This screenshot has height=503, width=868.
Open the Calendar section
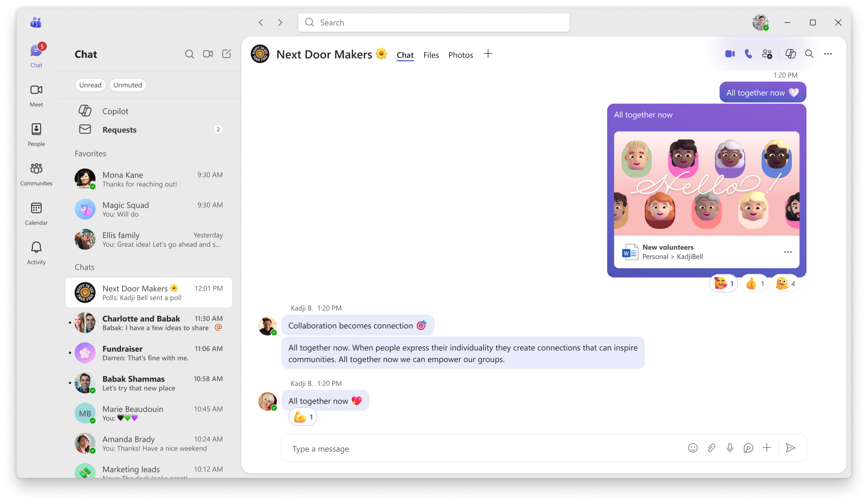[36, 214]
